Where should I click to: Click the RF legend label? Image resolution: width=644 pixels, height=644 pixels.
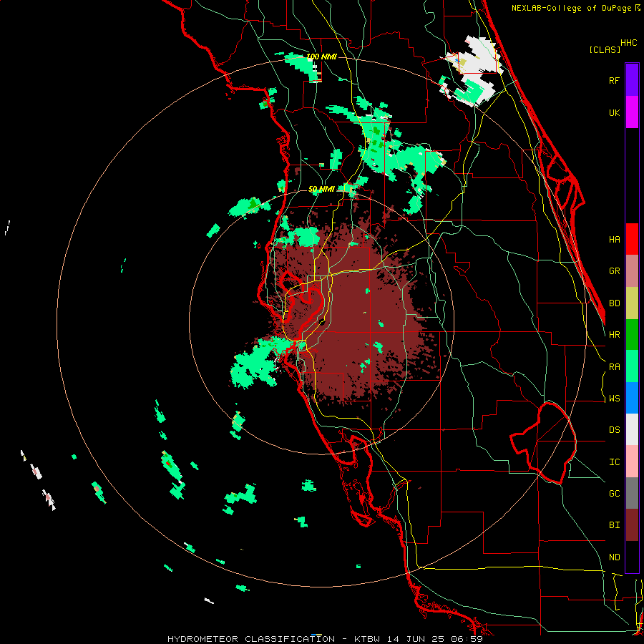click(614, 80)
